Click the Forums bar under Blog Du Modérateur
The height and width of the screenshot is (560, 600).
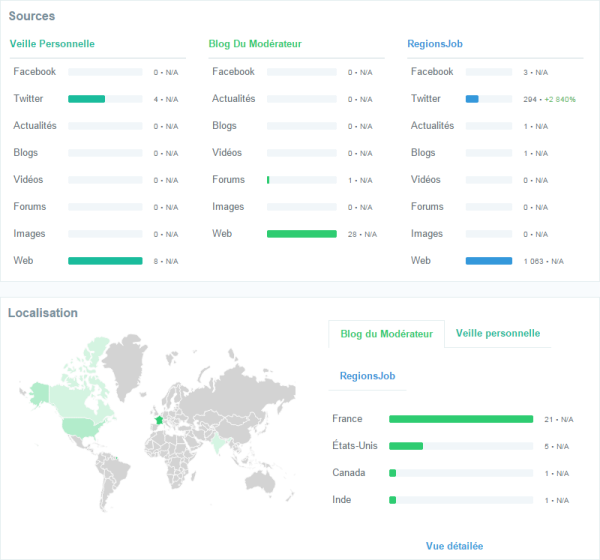pyautogui.click(x=269, y=180)
